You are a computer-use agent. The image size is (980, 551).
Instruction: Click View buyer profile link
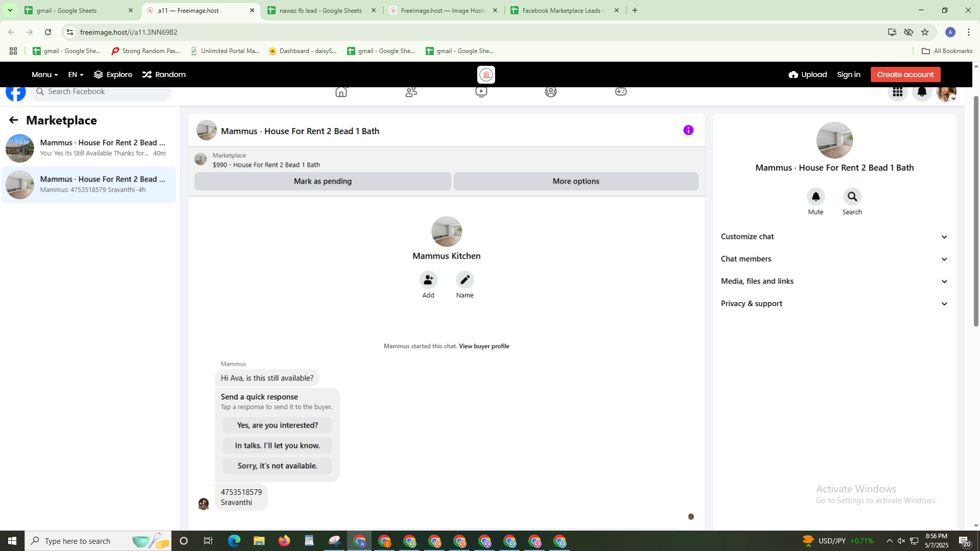pos(484,346)
